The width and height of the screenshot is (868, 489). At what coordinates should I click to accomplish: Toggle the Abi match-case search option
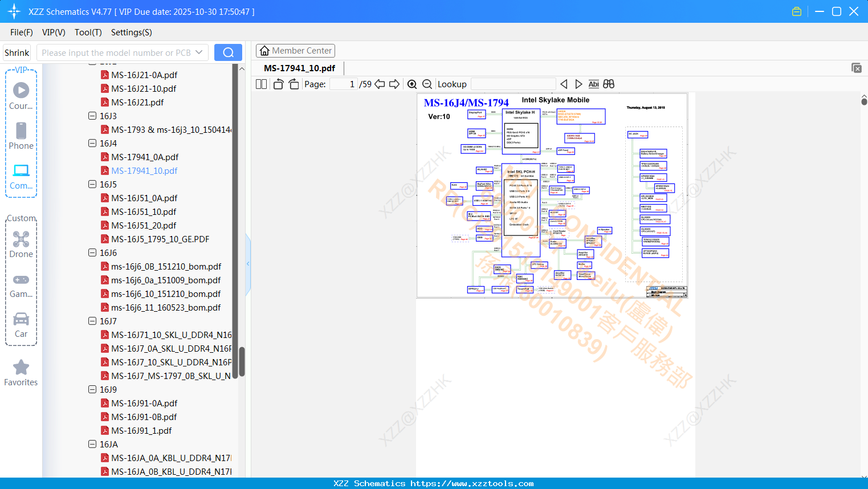coord(593,84)
